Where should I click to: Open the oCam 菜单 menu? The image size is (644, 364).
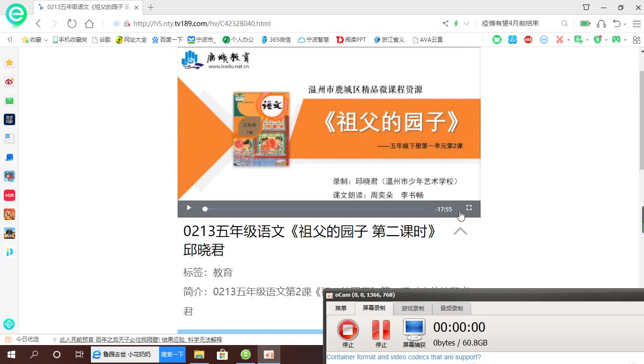point(341,308)
